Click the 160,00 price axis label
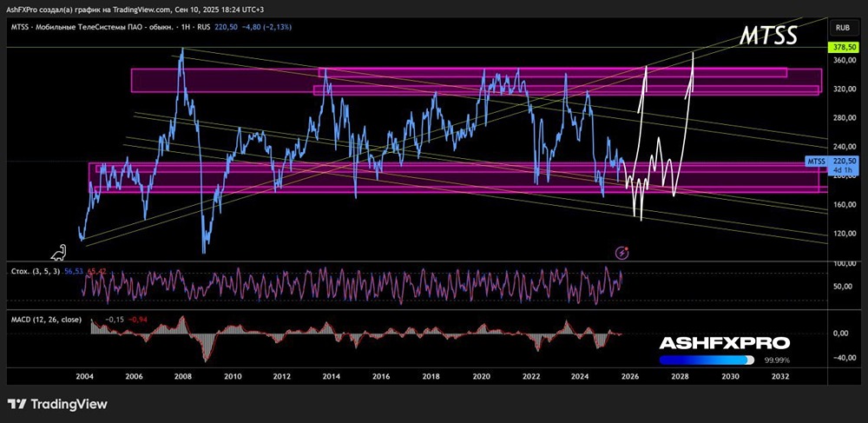Screen dimensions: 868x423 pos(843,205)
